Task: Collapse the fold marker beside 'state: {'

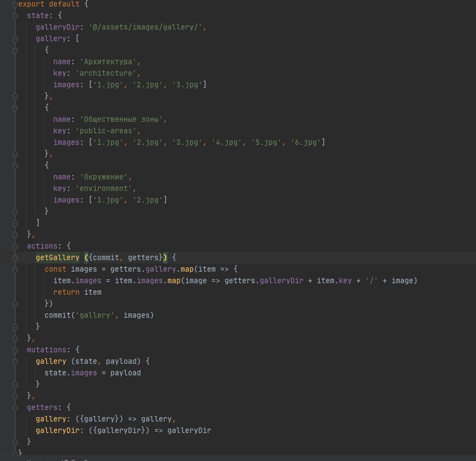Action: pyautogui.click(x=15, y=16)
